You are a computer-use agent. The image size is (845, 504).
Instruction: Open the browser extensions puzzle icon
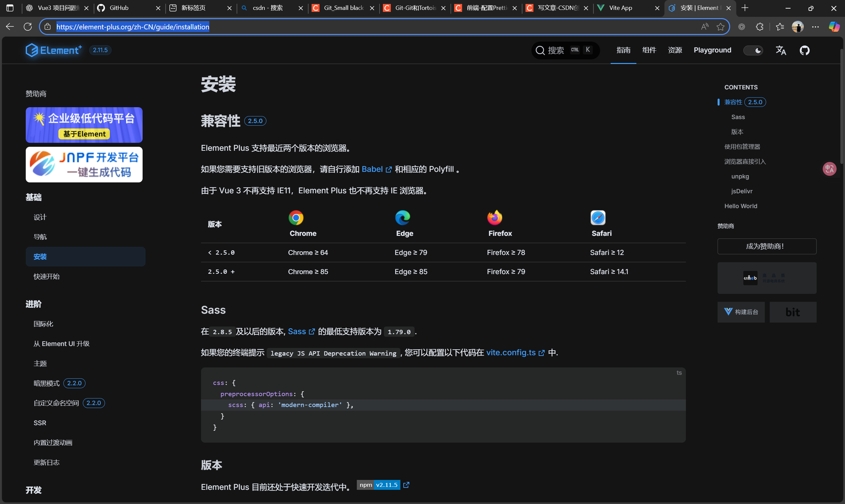click(x=760, y=27)
